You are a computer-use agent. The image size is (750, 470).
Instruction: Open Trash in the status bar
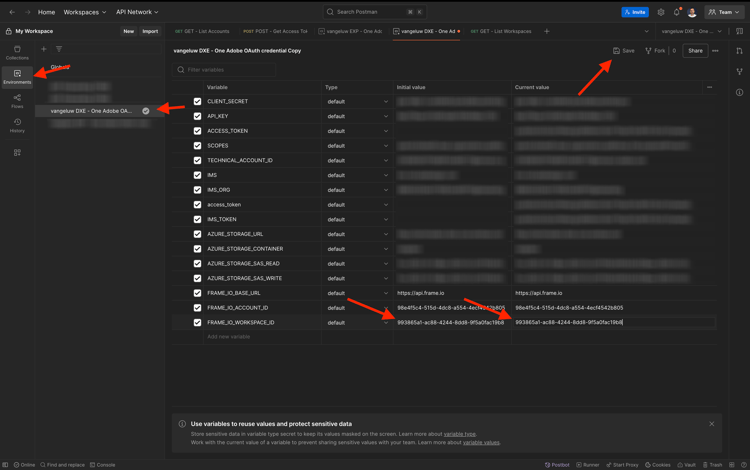[713, 465]
